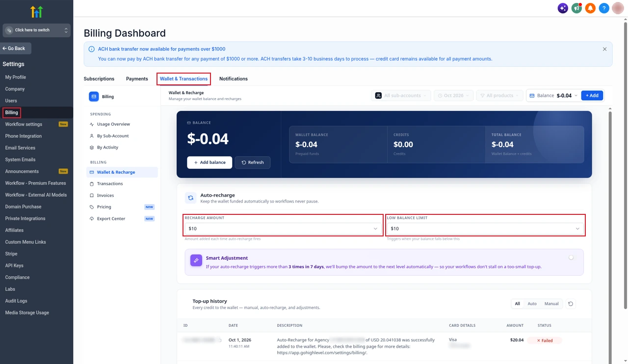The width and height of the screenshot is (628, 364).
Task: Click the Auto-recharge sync icon
Action: click(x=190, y=198)
